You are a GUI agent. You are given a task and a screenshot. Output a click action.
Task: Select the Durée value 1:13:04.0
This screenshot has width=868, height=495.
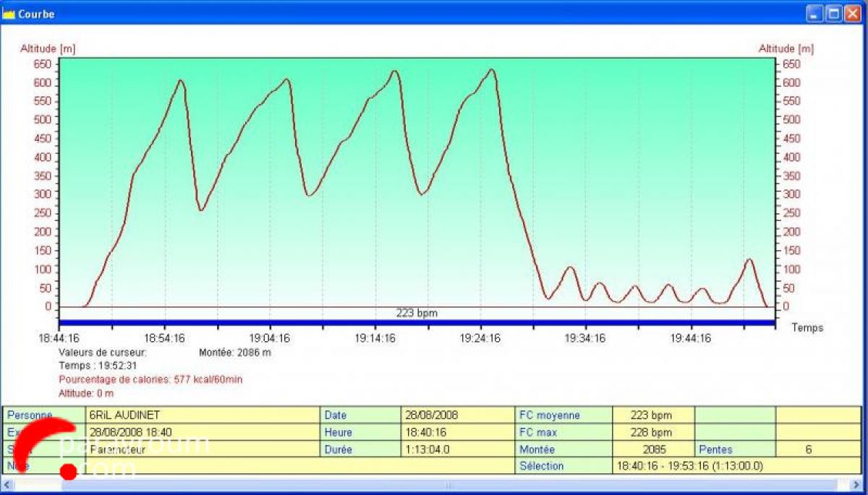(456, 449)
